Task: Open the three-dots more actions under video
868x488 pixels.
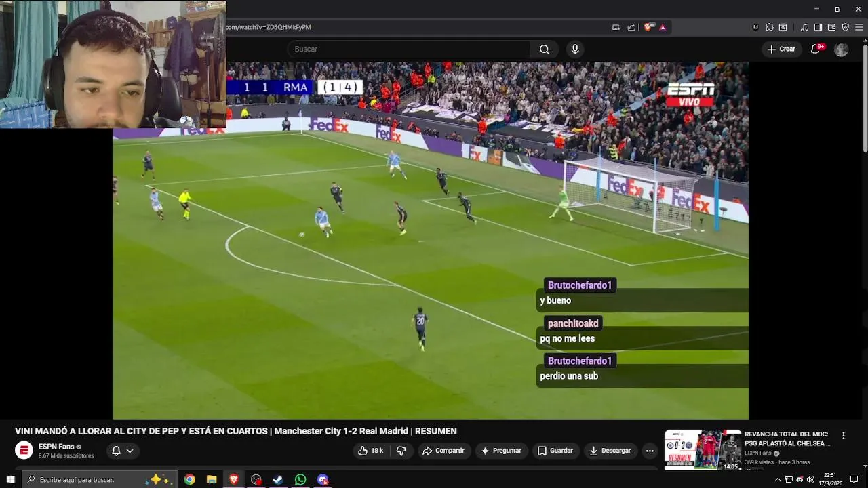Action: 650,451
